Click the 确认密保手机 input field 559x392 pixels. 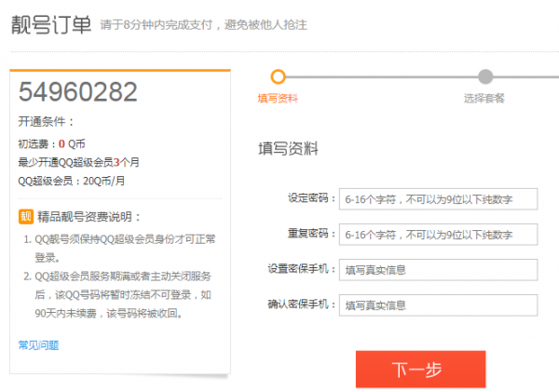coord(438,305)
